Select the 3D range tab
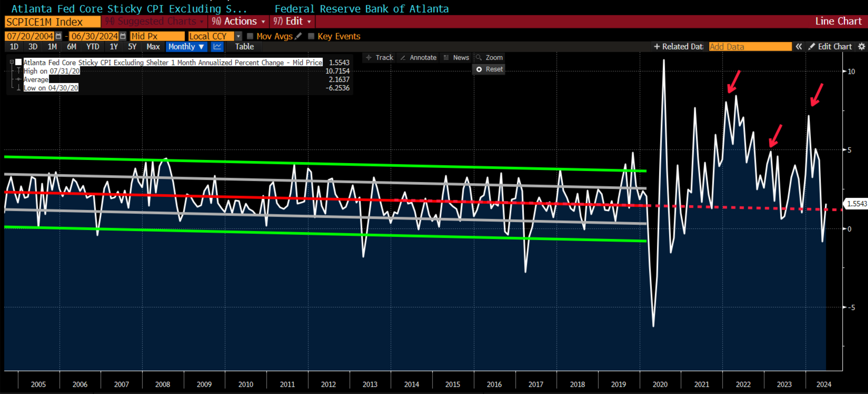The image size is (868, 394). click(33, 47)
